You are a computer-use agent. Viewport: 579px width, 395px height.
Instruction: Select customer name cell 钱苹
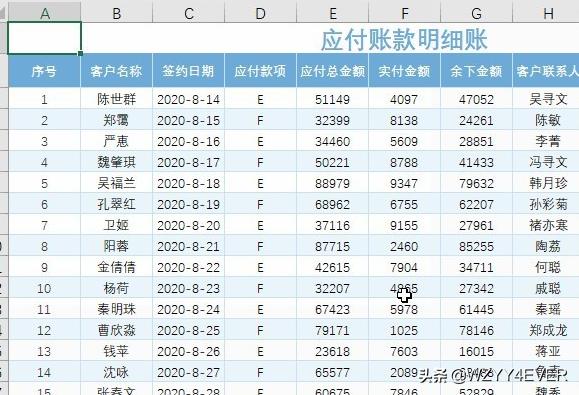[116, 351]
